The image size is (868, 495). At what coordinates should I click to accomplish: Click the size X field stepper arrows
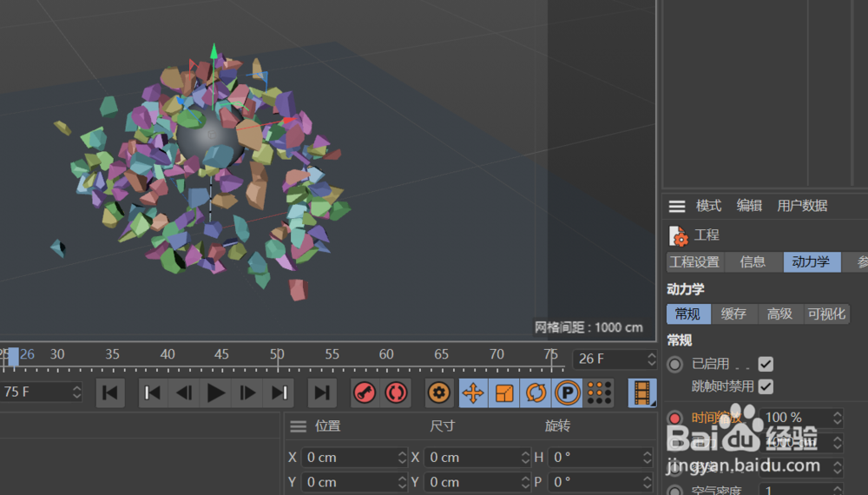pos(526,458)
